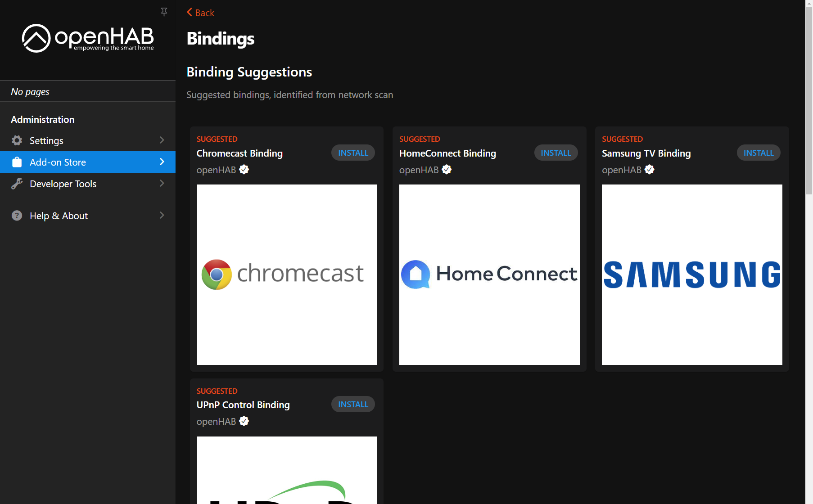Go Back to previous page
Image resolution: width=813 pixels, height=504 pixels.
(x=200, y=13)
